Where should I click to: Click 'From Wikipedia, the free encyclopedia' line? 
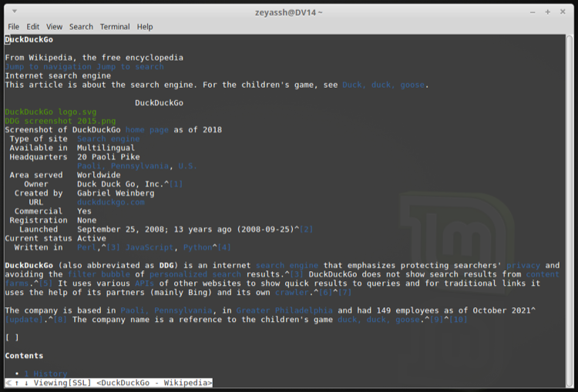point(94,58)
